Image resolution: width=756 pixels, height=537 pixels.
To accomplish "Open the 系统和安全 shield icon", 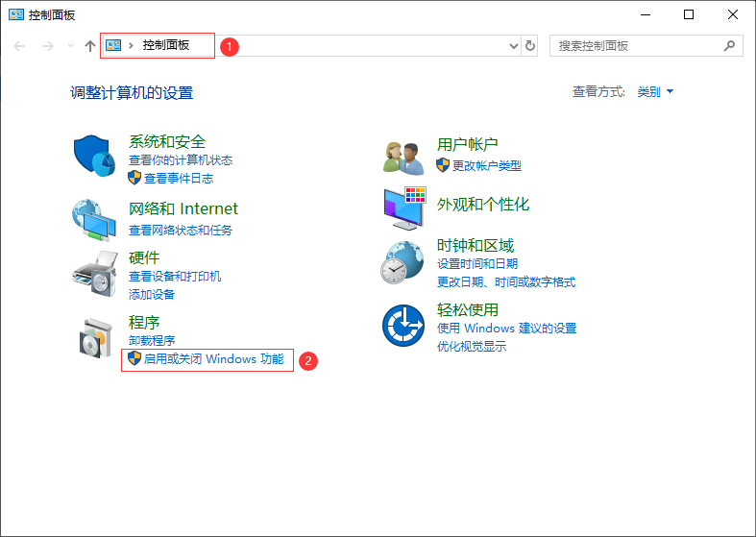I will 94,156.
